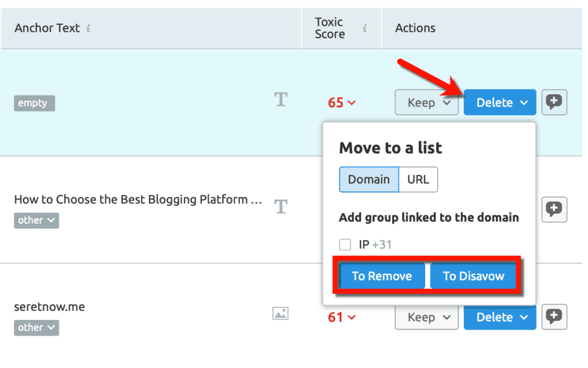The height and width of the screenshot is (368, 588).
Task: Open the comment bubble on the blogging platform row
Action: [554, 210]
